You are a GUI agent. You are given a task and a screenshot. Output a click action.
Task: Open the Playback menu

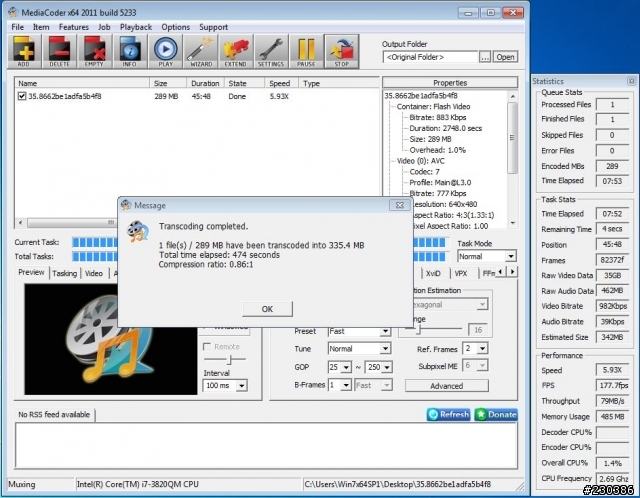[x=136, y=27]
